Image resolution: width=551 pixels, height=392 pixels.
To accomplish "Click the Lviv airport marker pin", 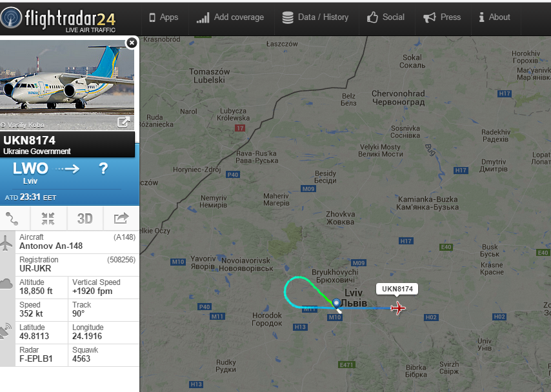I will 336,303.
